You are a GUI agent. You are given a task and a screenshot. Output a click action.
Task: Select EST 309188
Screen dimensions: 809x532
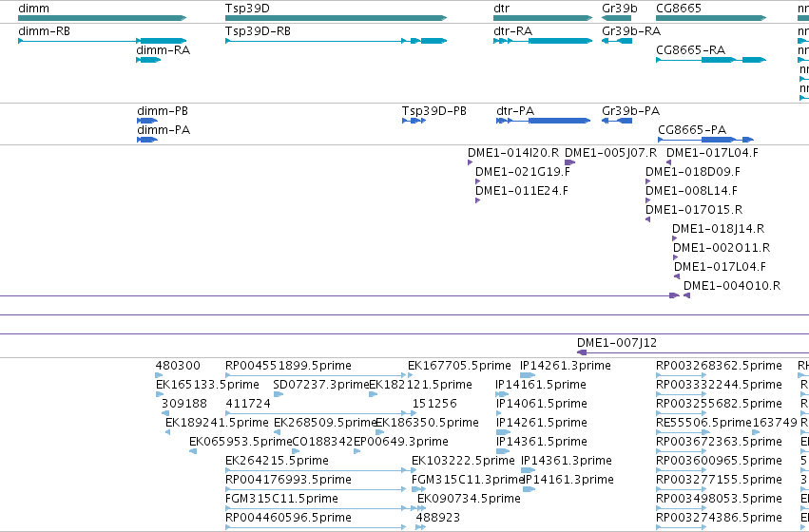pyautogui.click(x=184, y=404)
